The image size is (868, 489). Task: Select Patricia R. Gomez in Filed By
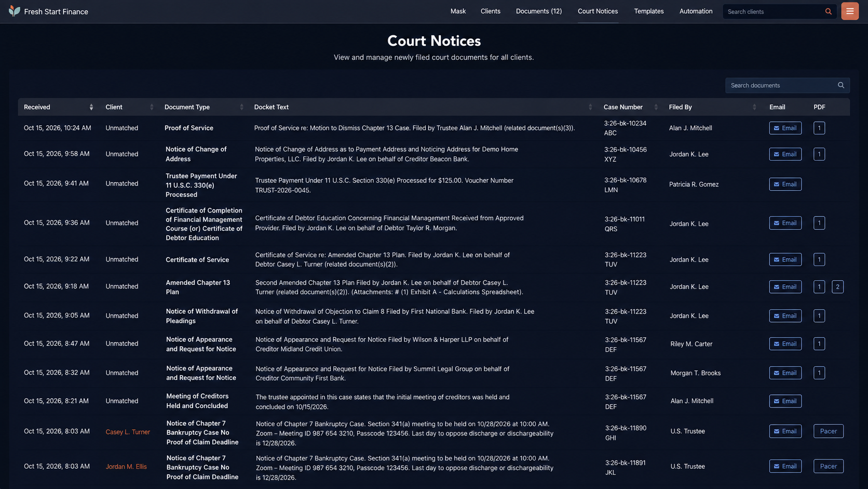coord(694,184)
